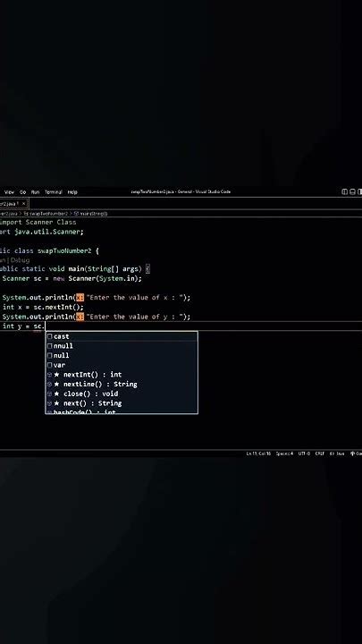Image resolution: width=362 pixels, height=644 pixels.
Task: Change indentation via Spaces: 4 status item
Action: [284, 453]
